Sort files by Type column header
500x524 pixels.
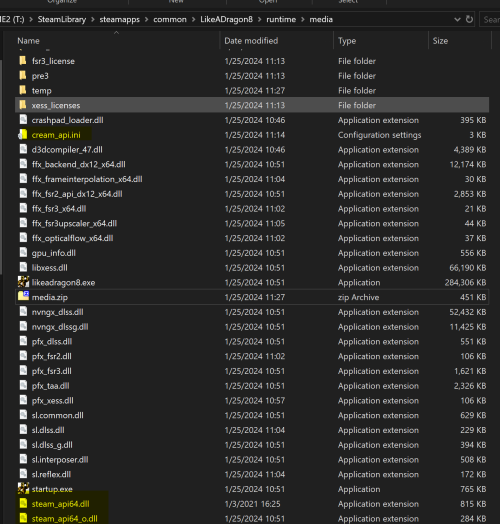[x=347, y=41]
